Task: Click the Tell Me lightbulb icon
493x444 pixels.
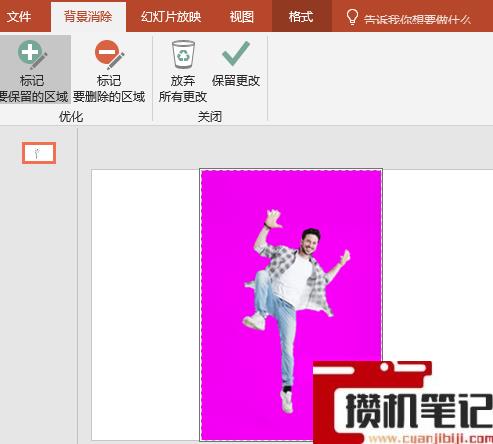Action: [x=352, y=17]
